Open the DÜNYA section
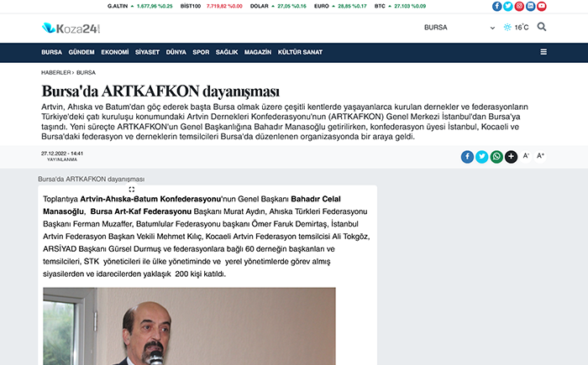The image size is (588, 365). point(176,52)
